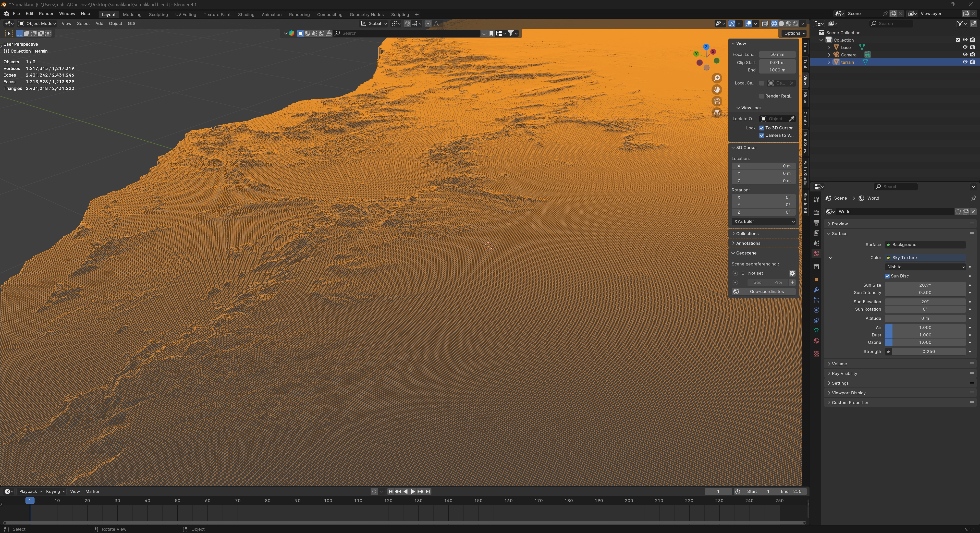Click the viewport zoom magnifier icon
Image resolution: width=980 pixels, height=533 pixels.
[717, 78]
